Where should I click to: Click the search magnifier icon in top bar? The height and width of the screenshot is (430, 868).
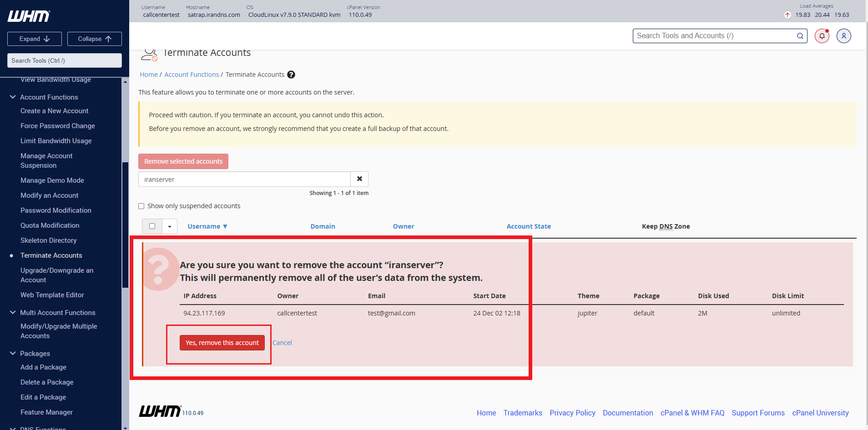pos(800,36)
